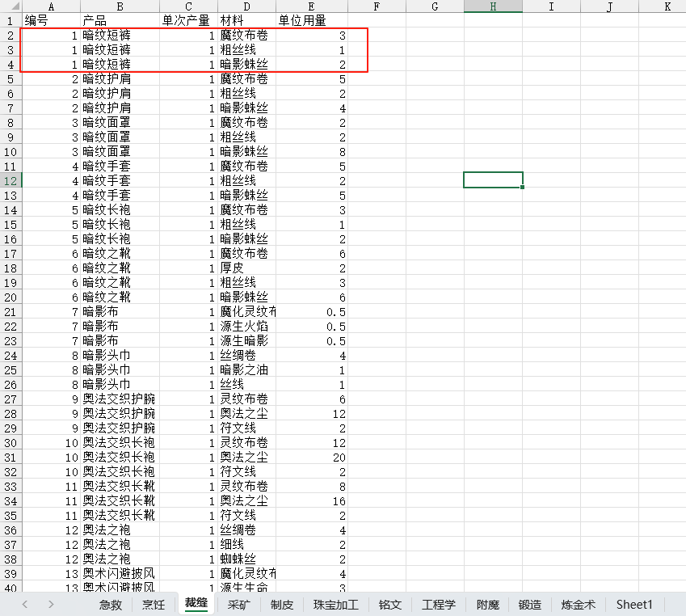Click the next sheet navigation arrow

click(x=51, y=605)
